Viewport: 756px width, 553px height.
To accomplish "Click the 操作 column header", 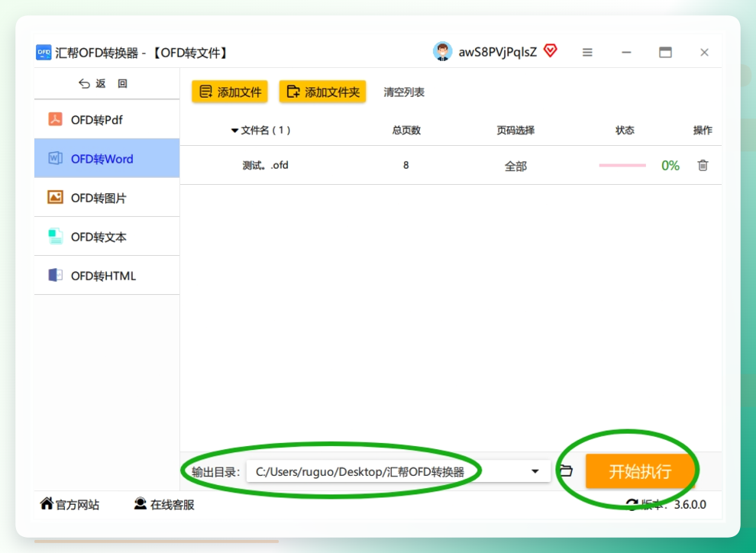I will coord(703,130).
